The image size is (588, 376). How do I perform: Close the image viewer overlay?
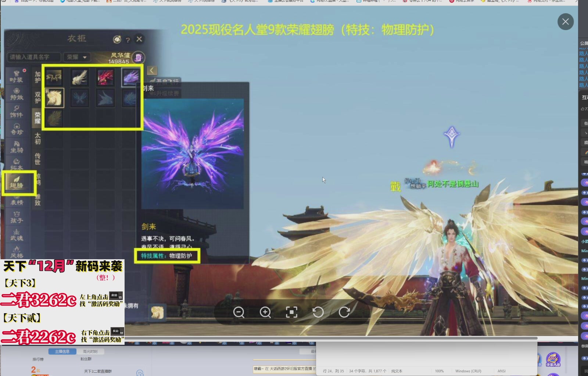pyautogui.click(x=566, y=22)
